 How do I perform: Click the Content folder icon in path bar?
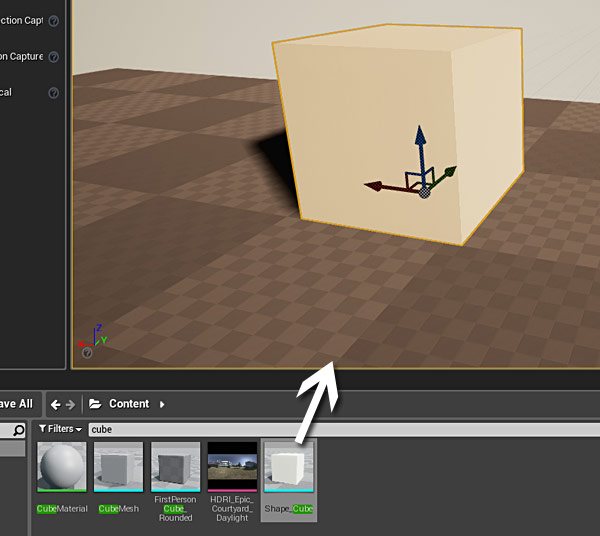pos(95,404)
